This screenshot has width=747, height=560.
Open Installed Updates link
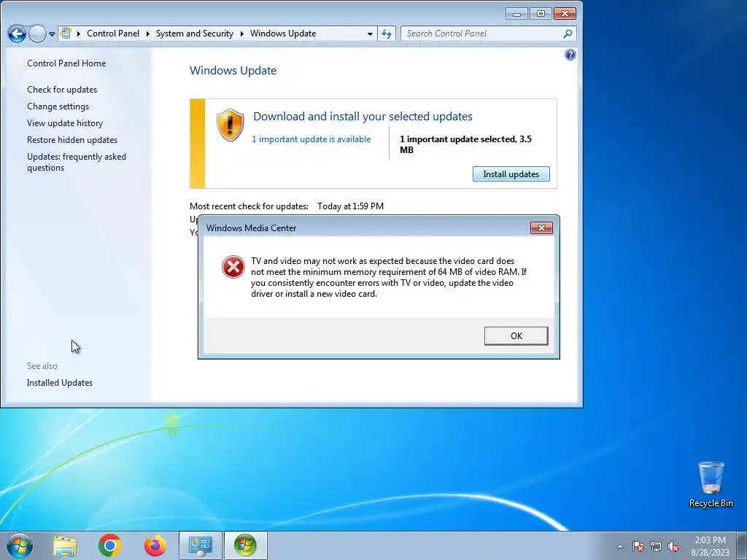60,383
